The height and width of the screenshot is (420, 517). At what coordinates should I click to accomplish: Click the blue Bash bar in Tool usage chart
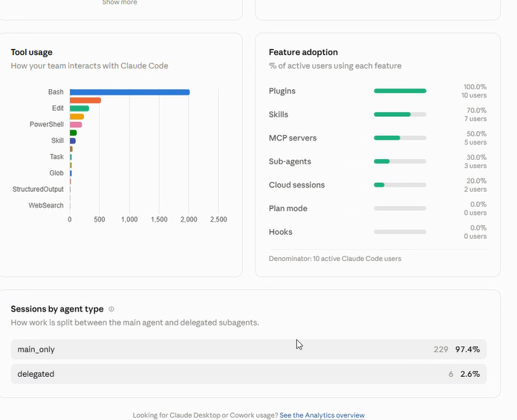(129, 92)
